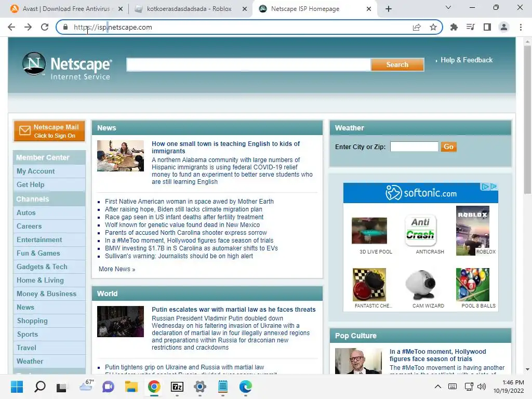Select the Netscape ISP Homepage tab
532x399 pixels.
pos(304,9)
